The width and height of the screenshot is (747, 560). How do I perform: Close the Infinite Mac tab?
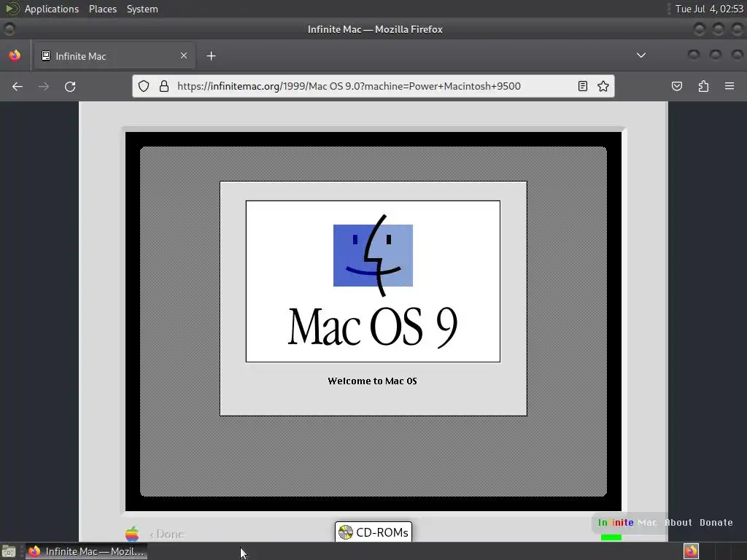click(184, 55)
